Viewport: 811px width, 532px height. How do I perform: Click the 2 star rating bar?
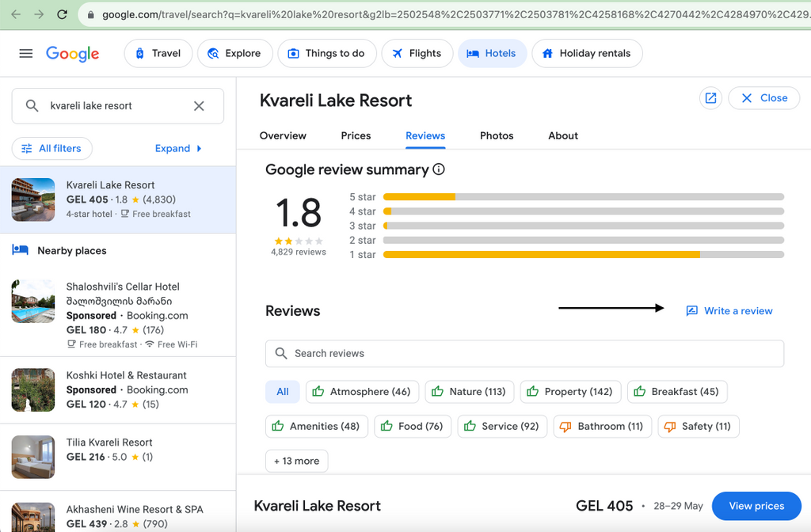coord(584,240)
